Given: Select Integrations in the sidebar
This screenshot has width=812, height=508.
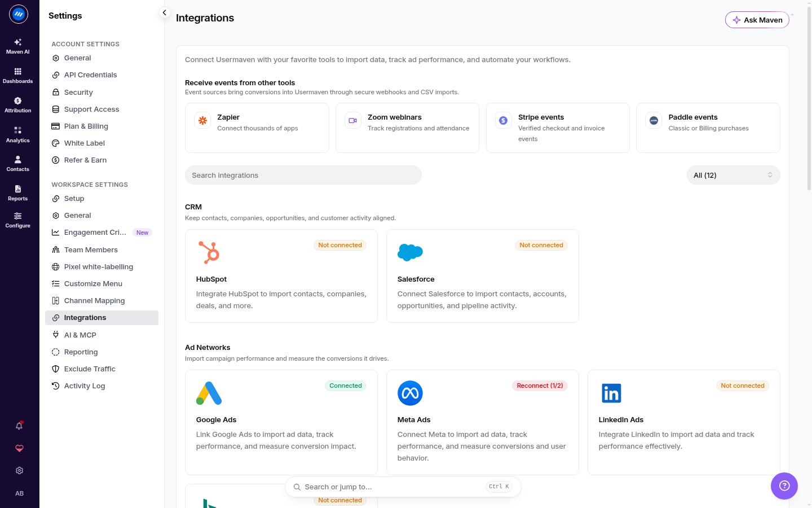Looking at the screenshot, I should pos(101,318).
